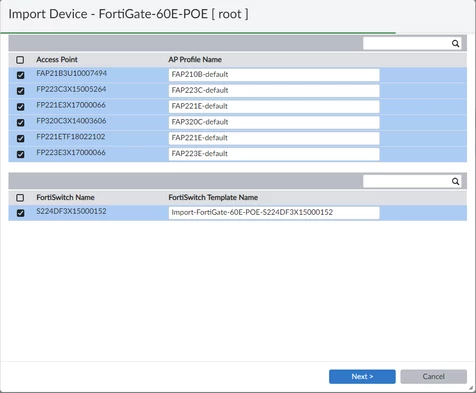Click the FortiSwitch Name column header
Image resolution: width=476 pixels, height=393 pixels.
point(65,198)
